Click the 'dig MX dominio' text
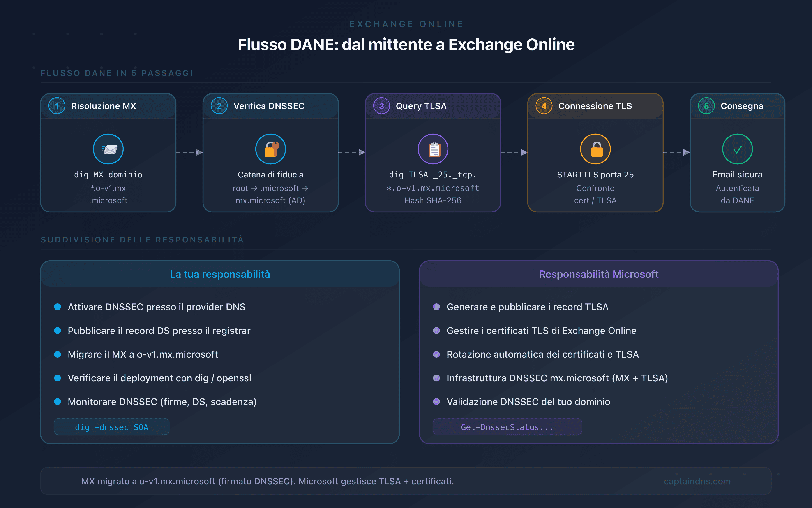This screenshot has width=812, height=508. tap(108, 175)
